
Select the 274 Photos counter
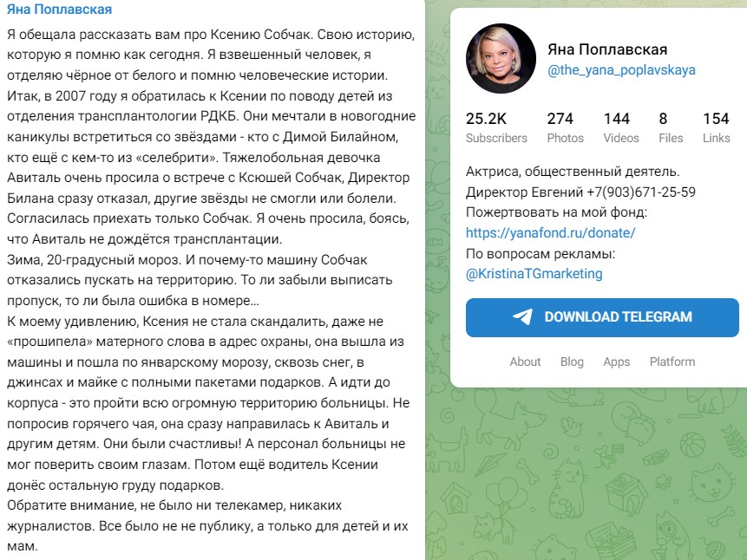(x=565, y=127)
